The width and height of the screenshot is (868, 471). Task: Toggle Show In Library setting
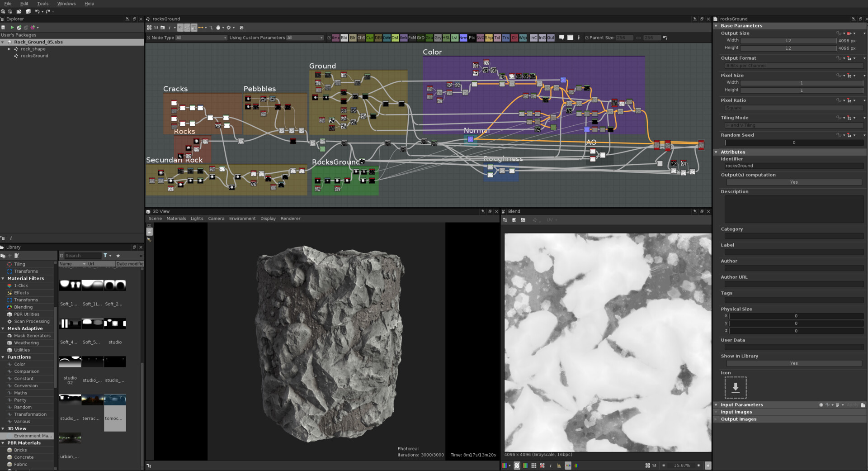794,363
